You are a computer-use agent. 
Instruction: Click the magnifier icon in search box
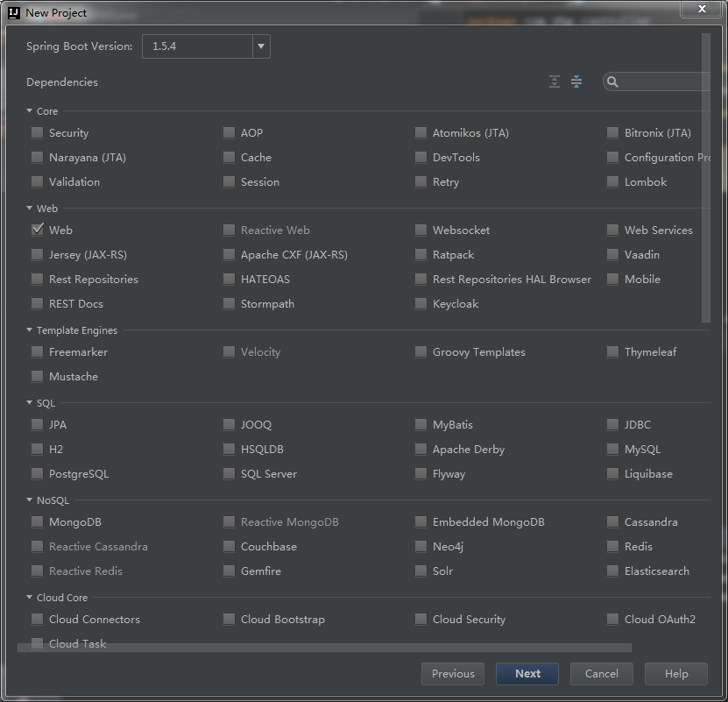[x=612, y=82]
